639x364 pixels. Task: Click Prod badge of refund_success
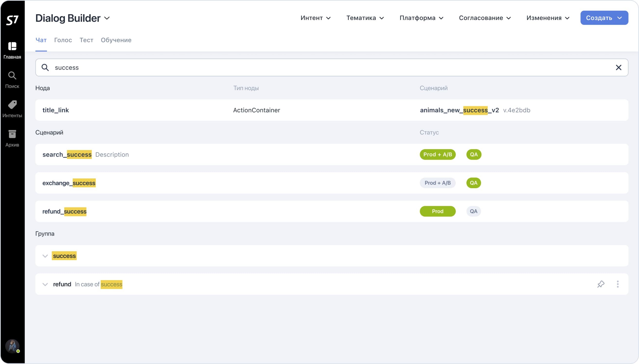[x=437, y=211]
